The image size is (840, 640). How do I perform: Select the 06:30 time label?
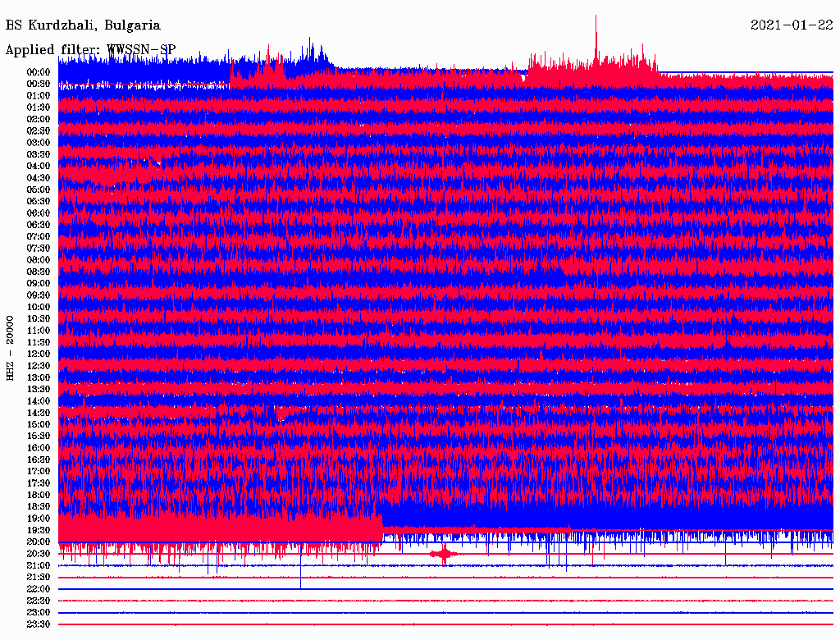click(39, 225)
